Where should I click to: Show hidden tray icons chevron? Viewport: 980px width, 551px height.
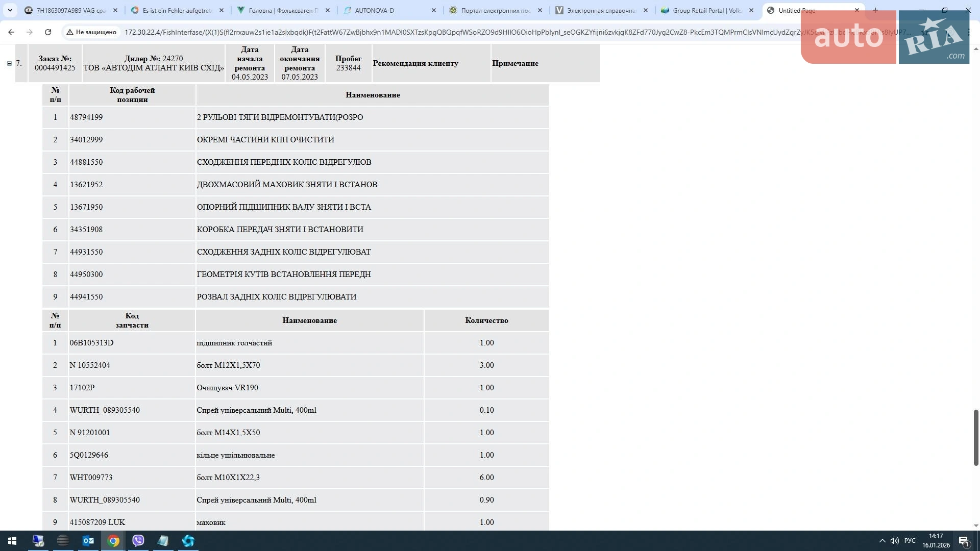click(882, 541)
